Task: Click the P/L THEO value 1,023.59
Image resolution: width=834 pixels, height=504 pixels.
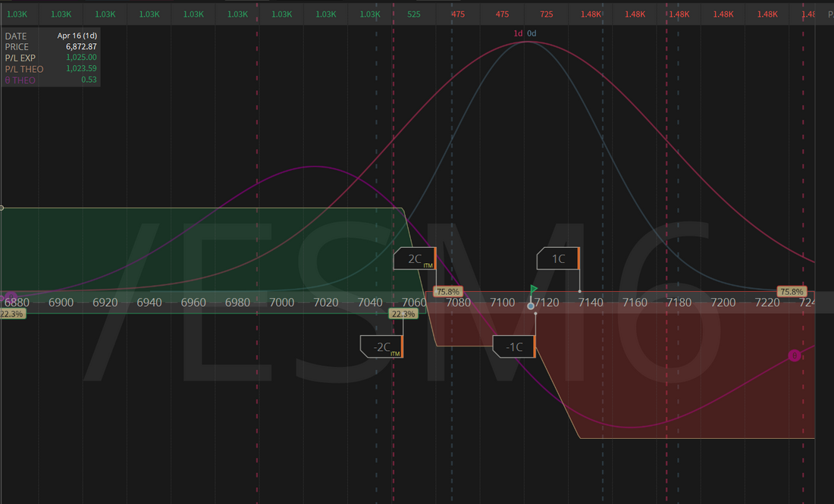Action: coord(81,69)
